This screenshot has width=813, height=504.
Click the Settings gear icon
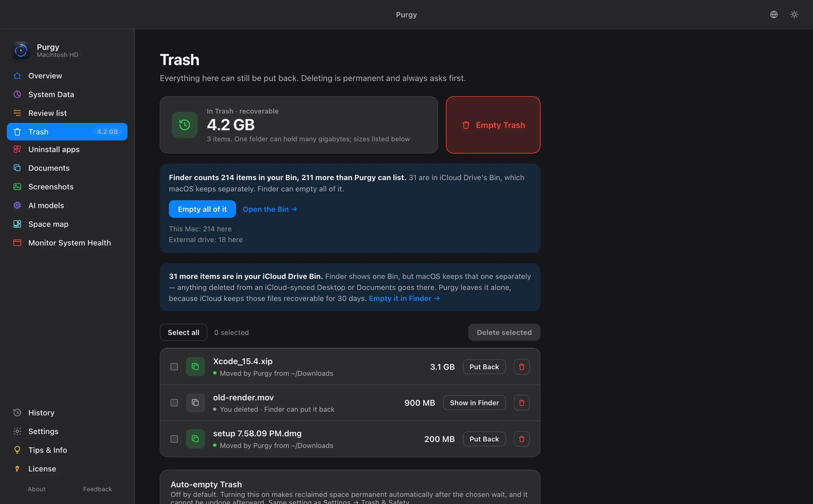[17, 431]
